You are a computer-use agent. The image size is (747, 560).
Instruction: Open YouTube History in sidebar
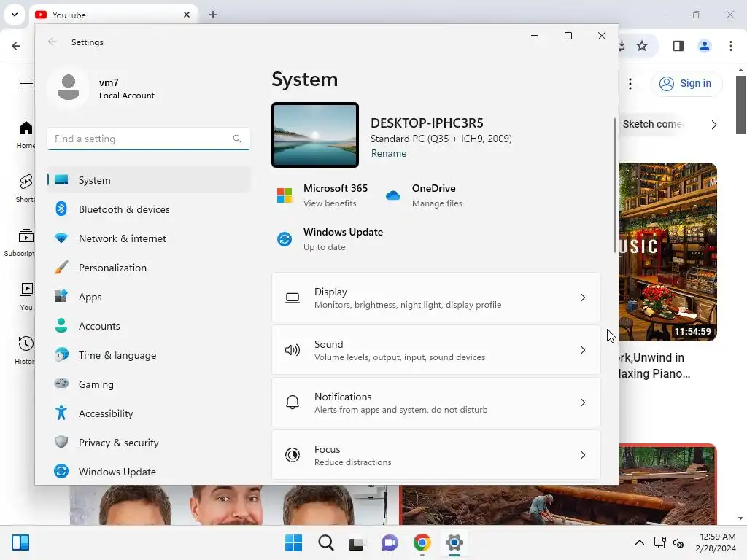tap(25, 350)
